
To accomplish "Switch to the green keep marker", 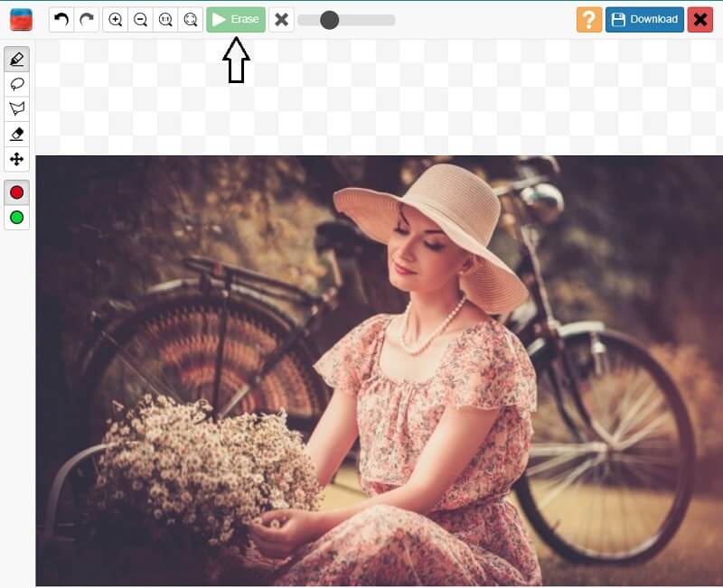I will [x=16, y=217].
